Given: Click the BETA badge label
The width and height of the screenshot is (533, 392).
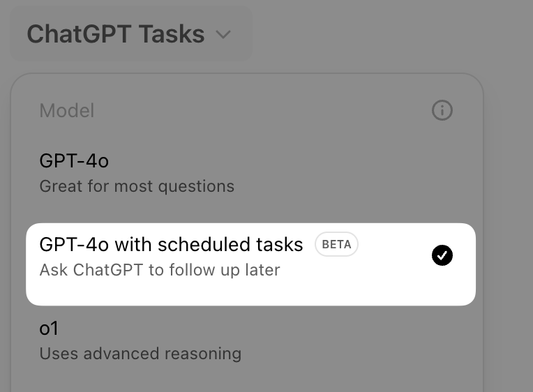Looking at the screenshot, I should (336, 245).
